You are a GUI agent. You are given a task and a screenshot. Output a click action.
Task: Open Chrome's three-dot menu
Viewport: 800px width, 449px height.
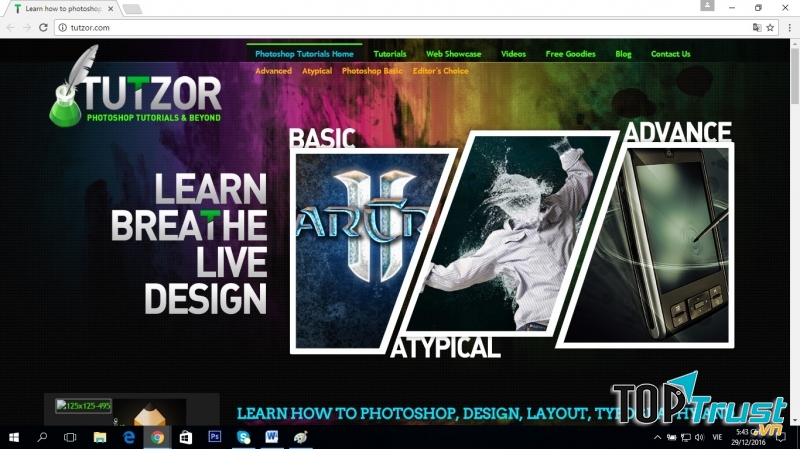[789, 28]
